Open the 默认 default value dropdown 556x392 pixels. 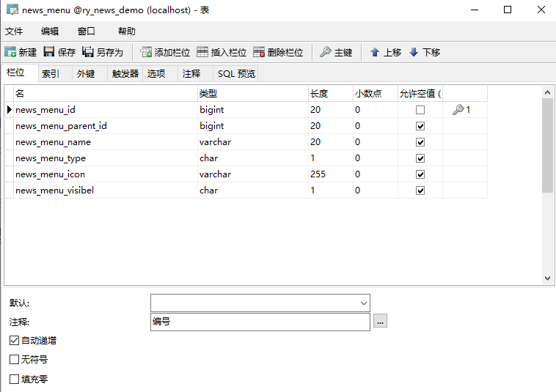point(364,303)
